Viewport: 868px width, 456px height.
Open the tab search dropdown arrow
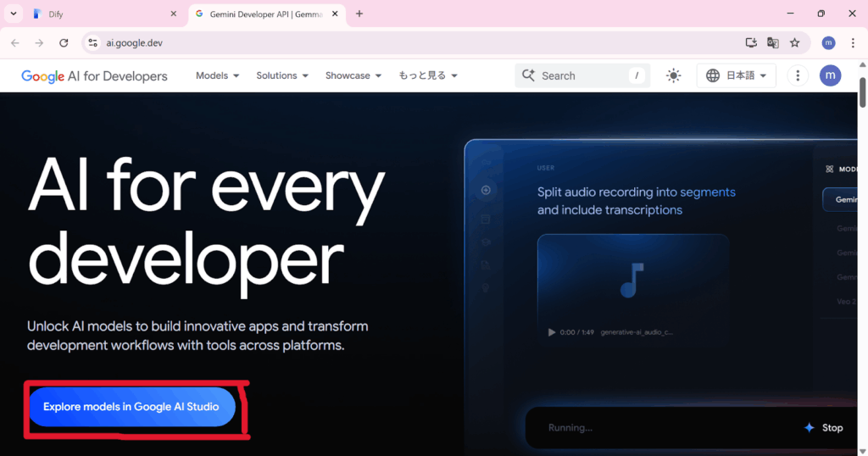pyautogui.click(x=14, y=14)
